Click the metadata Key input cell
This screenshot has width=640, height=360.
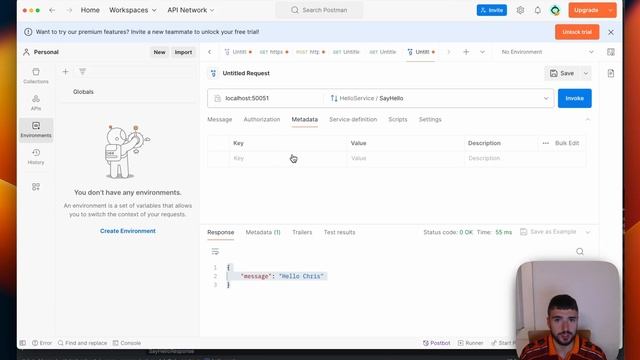pos(288,158)
